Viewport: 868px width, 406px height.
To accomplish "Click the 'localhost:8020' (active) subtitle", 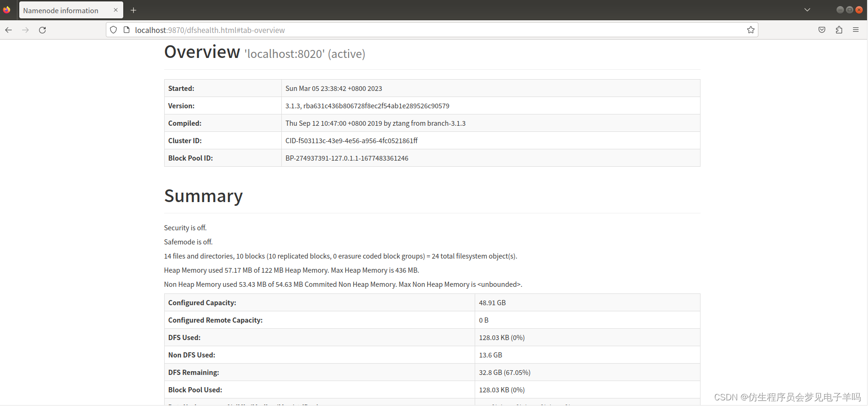I will pos(305,54).
